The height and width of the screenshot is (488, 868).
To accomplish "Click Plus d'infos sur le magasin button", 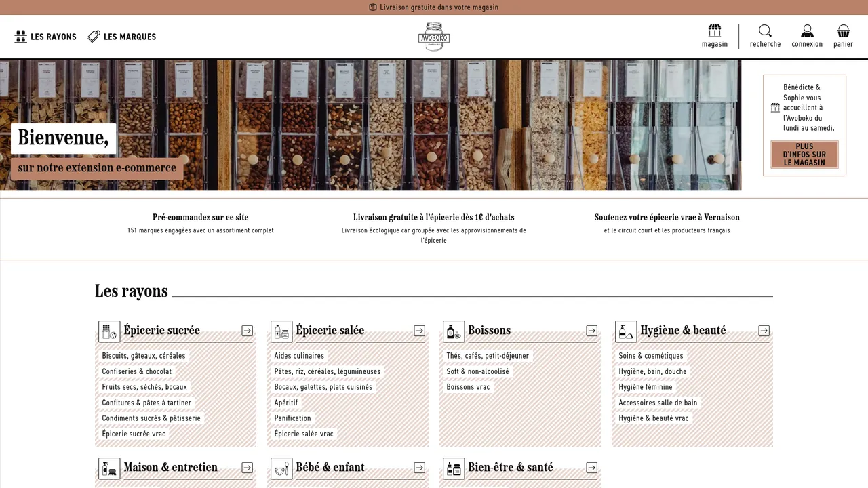I will pyautogui.click(x=804, y=155).
